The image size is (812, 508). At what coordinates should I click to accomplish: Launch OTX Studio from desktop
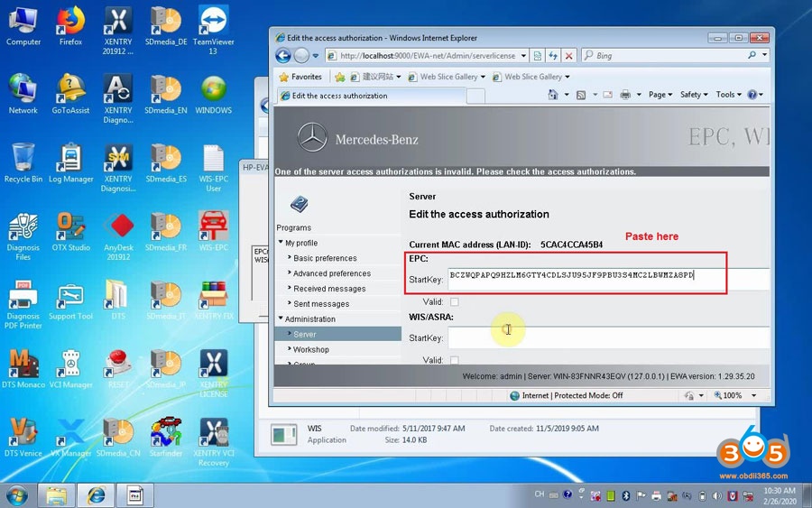pyautogui.click(x=70, y=232)
